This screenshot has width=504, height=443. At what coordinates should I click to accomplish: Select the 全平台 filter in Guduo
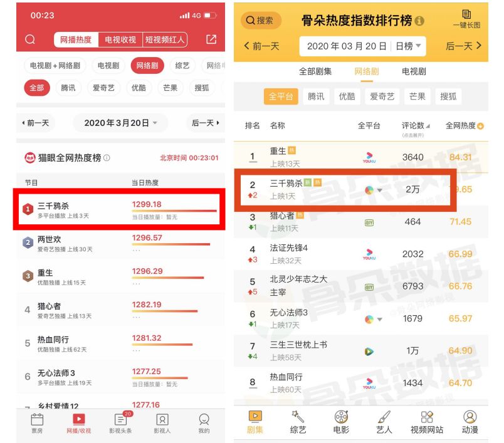tap(281, 96)
